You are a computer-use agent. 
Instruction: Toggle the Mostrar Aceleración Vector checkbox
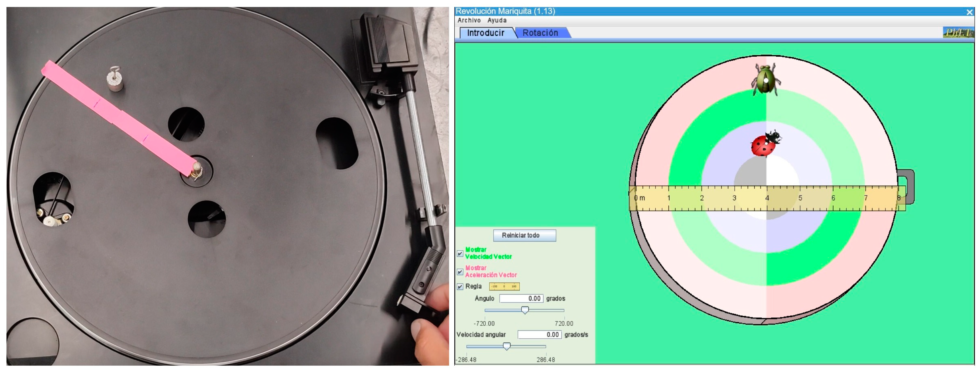(460, 271)
